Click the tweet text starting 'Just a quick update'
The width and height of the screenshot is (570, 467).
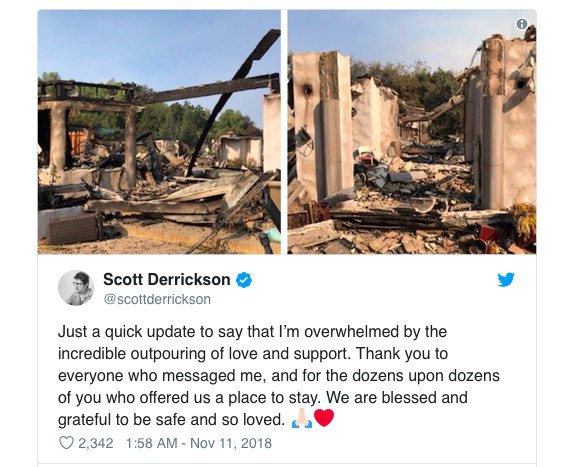(x=279, y=375)
